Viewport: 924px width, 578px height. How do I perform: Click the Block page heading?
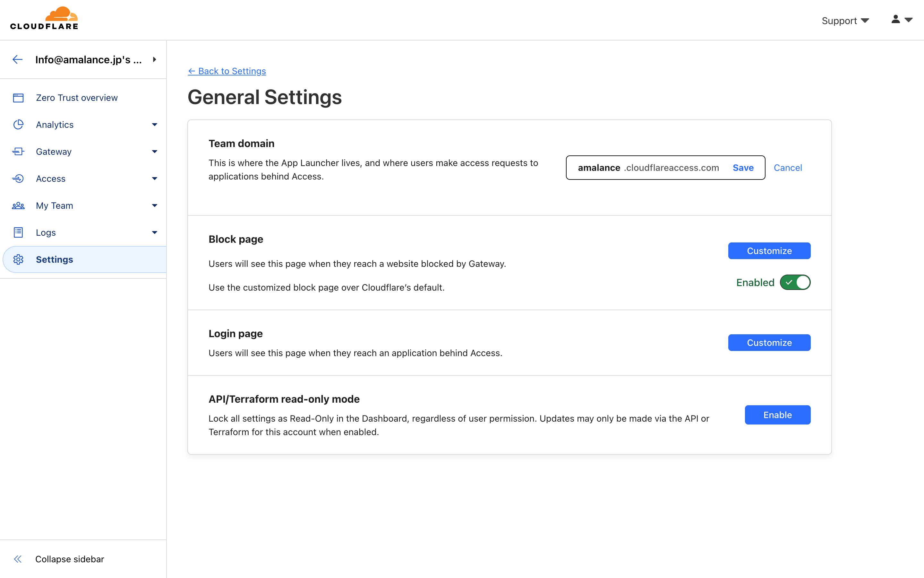(x=235, y=239)
